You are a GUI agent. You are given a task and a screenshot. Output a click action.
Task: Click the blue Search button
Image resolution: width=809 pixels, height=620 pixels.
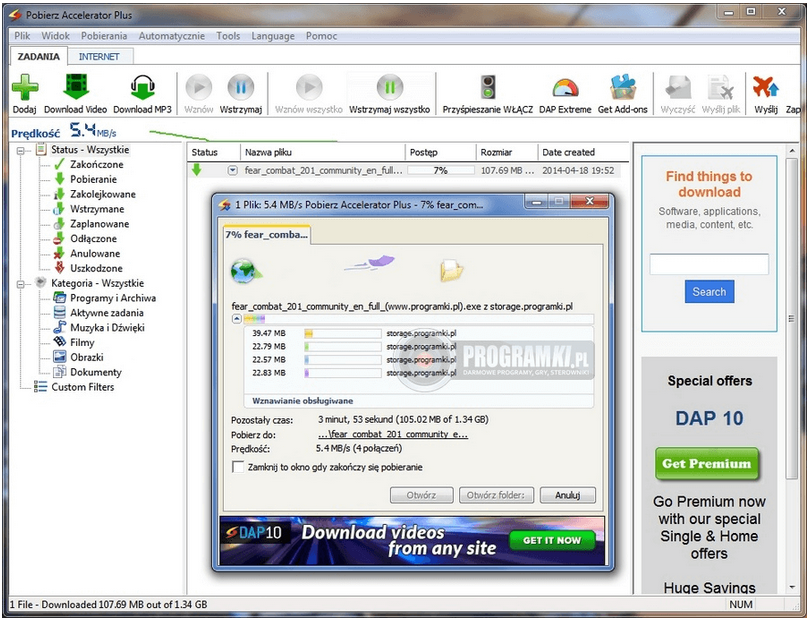coord(709,292)
